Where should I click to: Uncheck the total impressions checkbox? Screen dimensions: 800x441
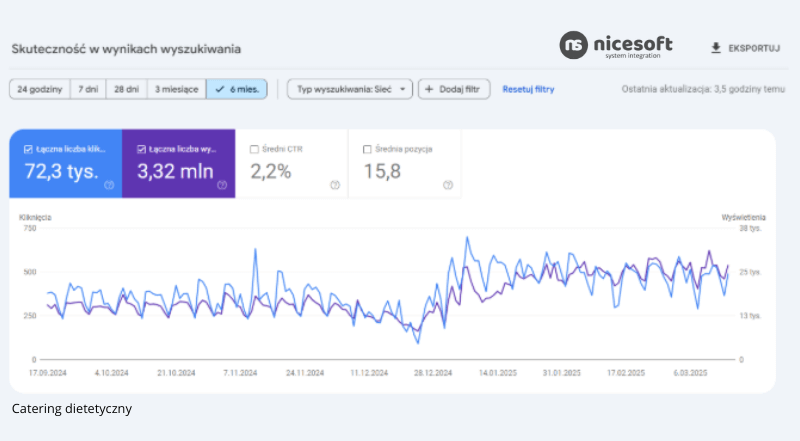point(141,149)
